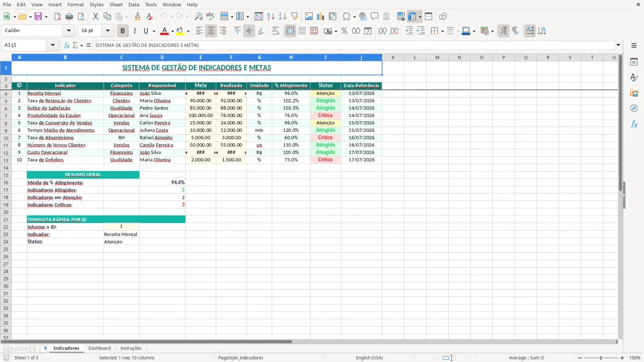Format as percent icon
644x362 pixels.
tap(345, 31)
